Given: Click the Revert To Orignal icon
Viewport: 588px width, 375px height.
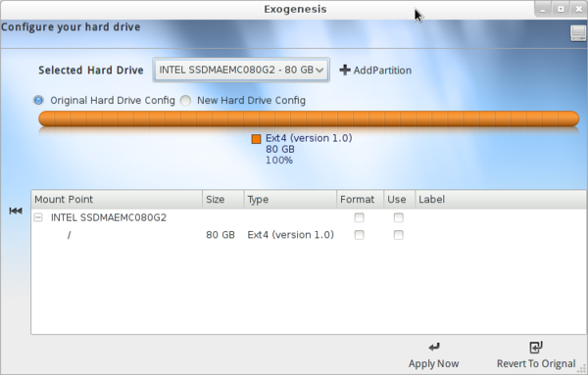Looking at the screenshot, I should (536, 347).
